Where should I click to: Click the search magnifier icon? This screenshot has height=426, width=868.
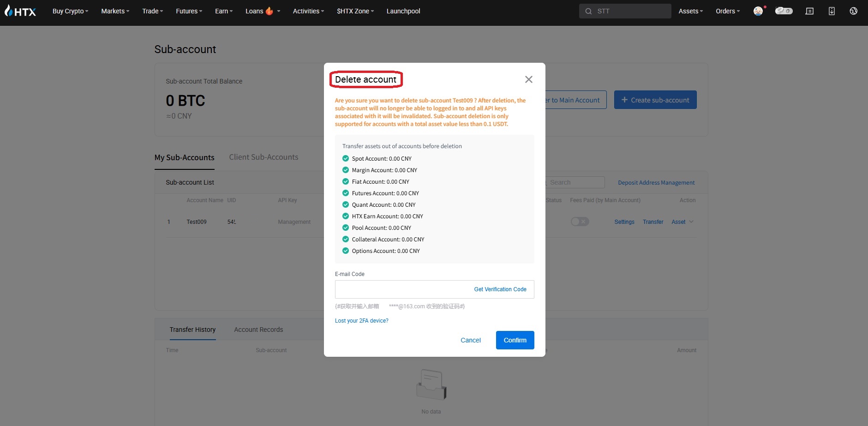pyautogui.click(x=588, y=11)
